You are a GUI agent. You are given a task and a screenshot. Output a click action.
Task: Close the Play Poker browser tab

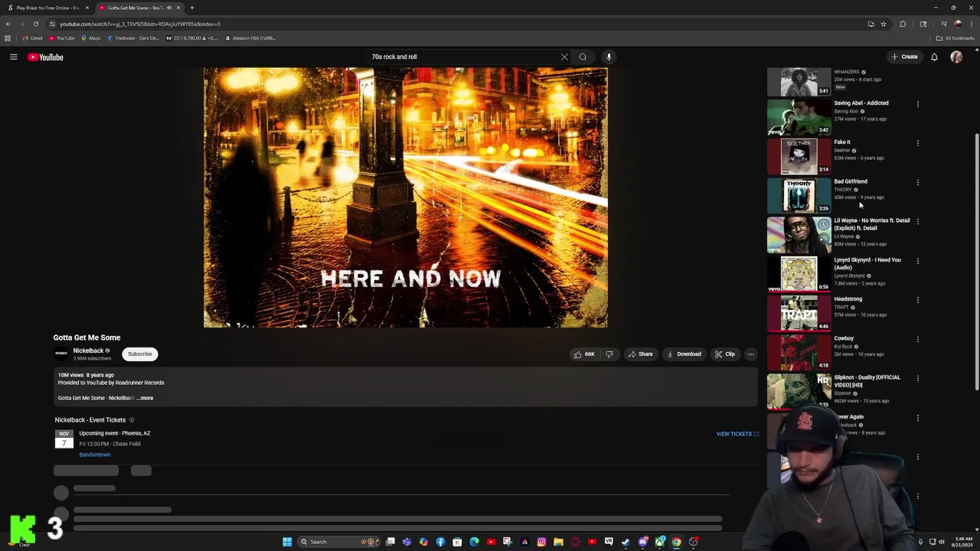pos(87,8)
